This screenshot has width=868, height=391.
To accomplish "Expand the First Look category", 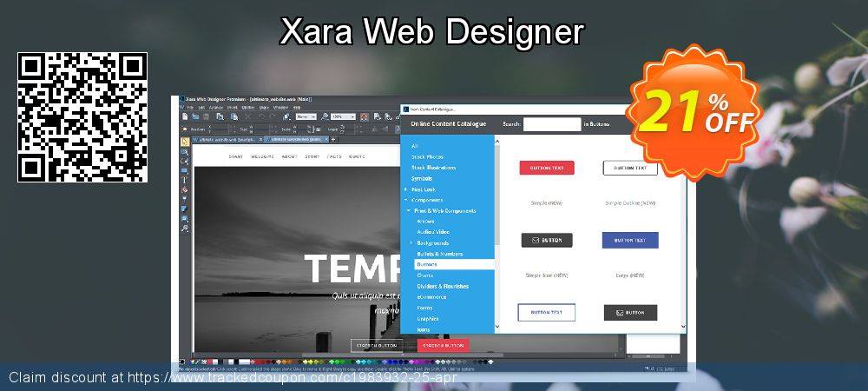I will (405, 189).
